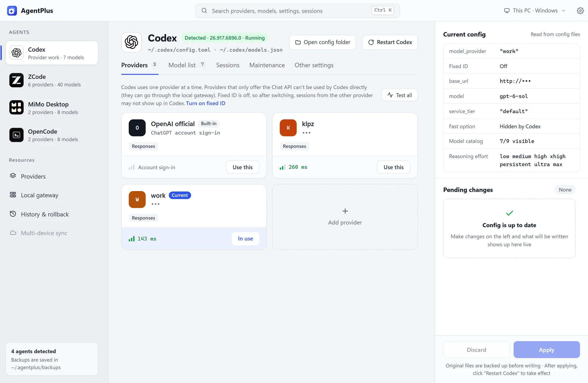588x383 pixels.
Task: Click the Discard button
Action: (477, 350)
